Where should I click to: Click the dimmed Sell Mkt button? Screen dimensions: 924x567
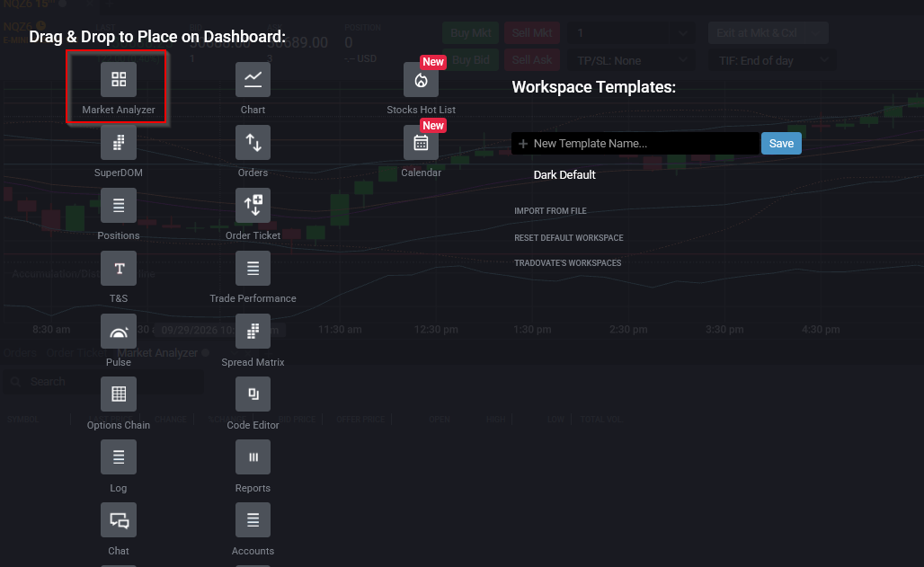531,33
